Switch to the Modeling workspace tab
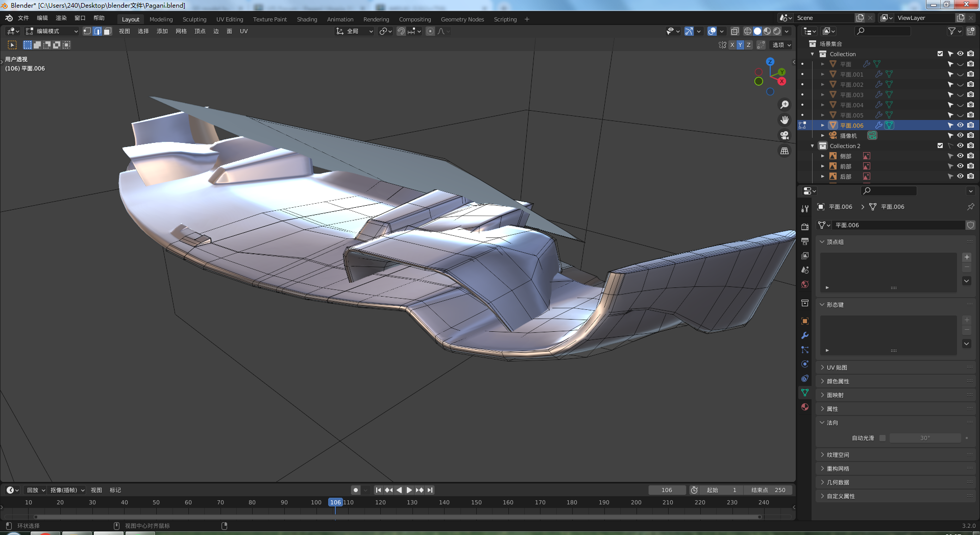This screenshot has height=535, width=980. click(x=161, y=19)
